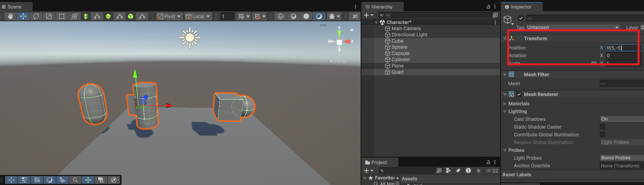Select Capsule object in Hierarchy
The image size is (644, 185).
[401, 54]
